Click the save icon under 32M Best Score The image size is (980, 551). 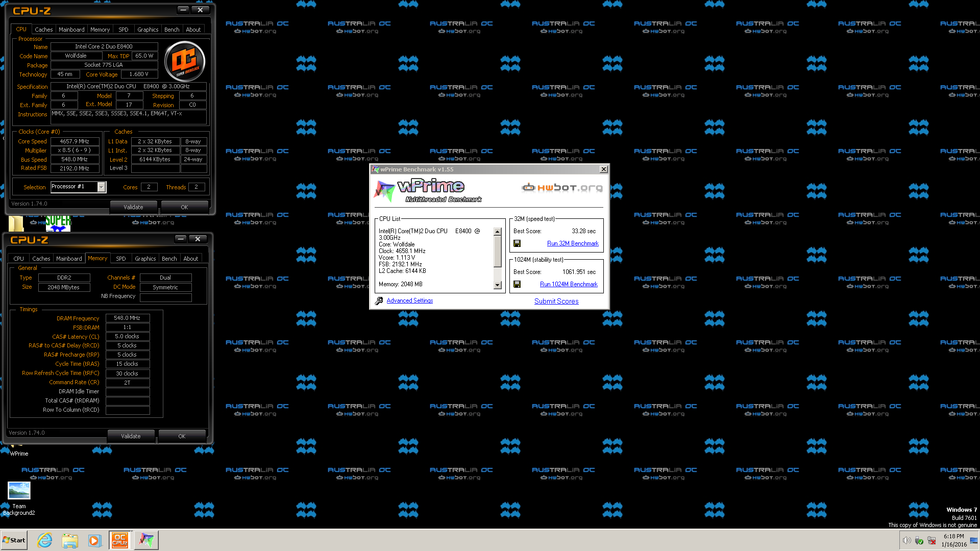coord(517,243)
